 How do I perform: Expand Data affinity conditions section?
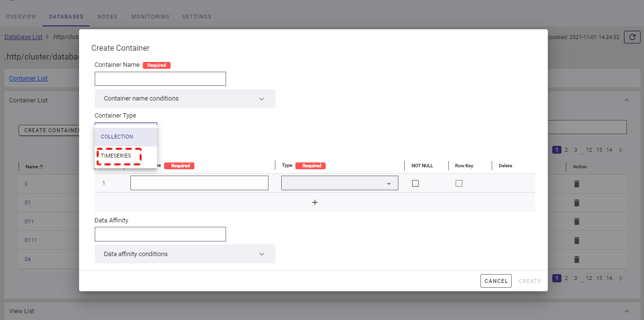click(185, 254)
